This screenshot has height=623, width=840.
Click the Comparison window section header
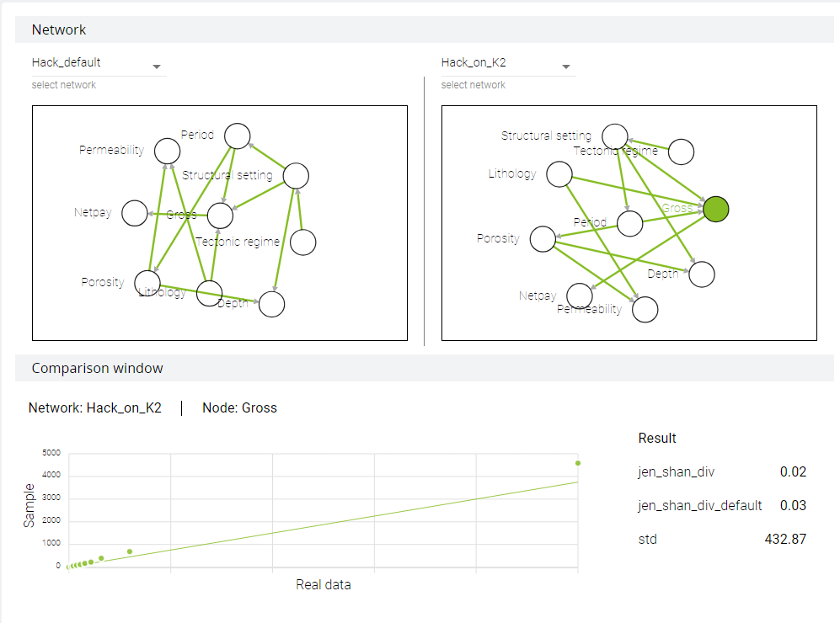[x=425, y=368]
